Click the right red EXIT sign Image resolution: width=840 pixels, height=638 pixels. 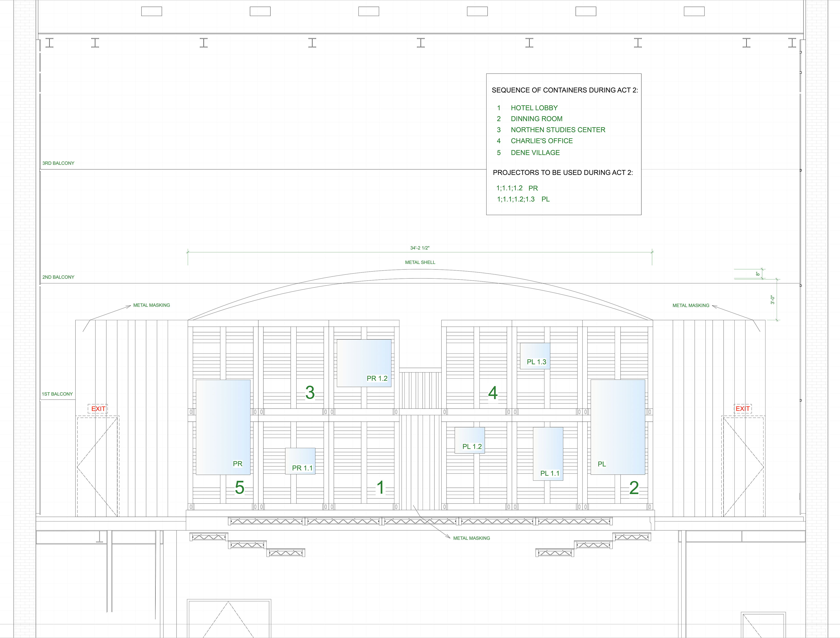pos(743,409)
